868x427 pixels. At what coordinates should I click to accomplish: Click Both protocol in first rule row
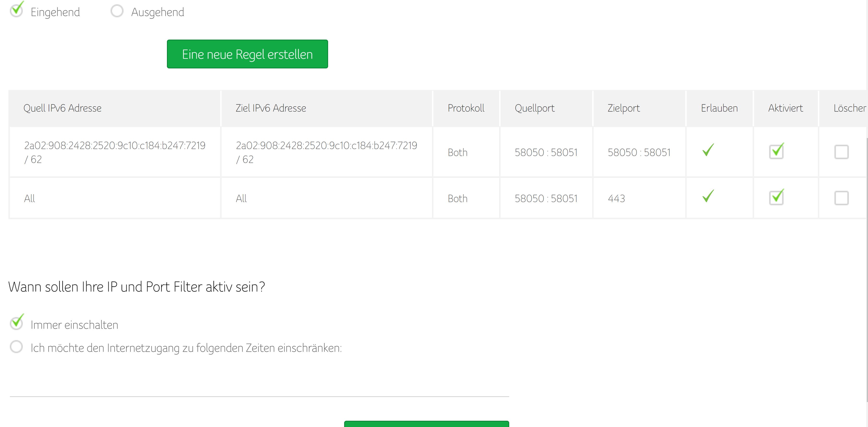pos(458,152)
